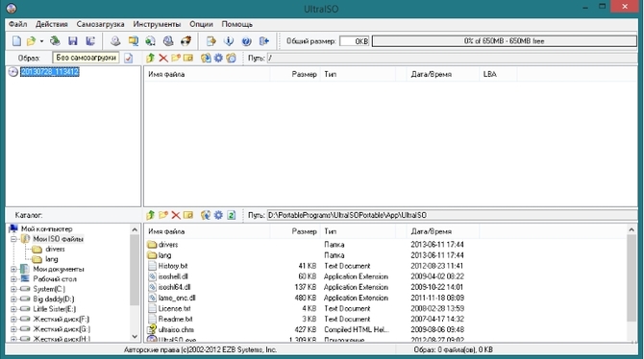
Task: Expand the Big daddy(D:) drive node
Action: point(13,299)
